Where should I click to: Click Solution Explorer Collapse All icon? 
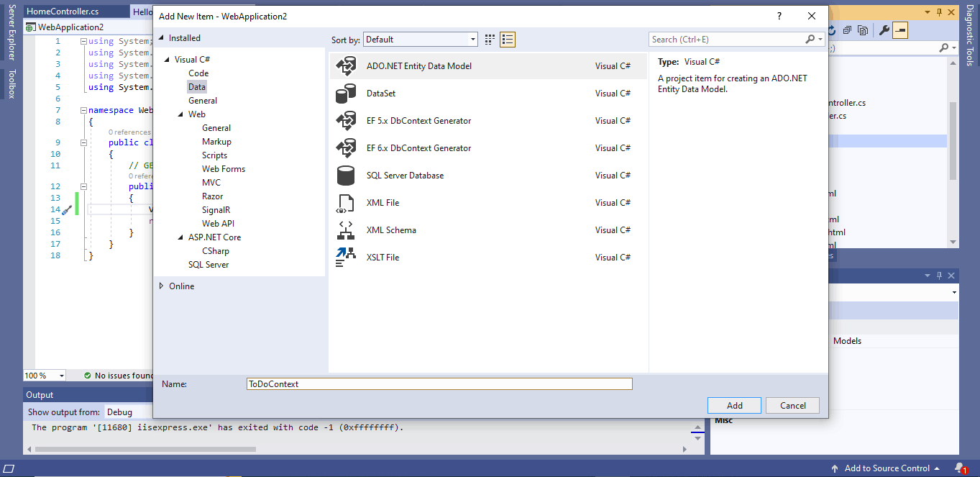[848, 30]
